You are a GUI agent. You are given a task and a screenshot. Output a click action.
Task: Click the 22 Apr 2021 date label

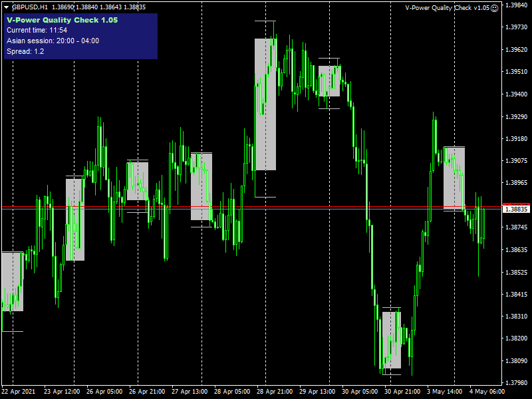(x=19, y=391)
